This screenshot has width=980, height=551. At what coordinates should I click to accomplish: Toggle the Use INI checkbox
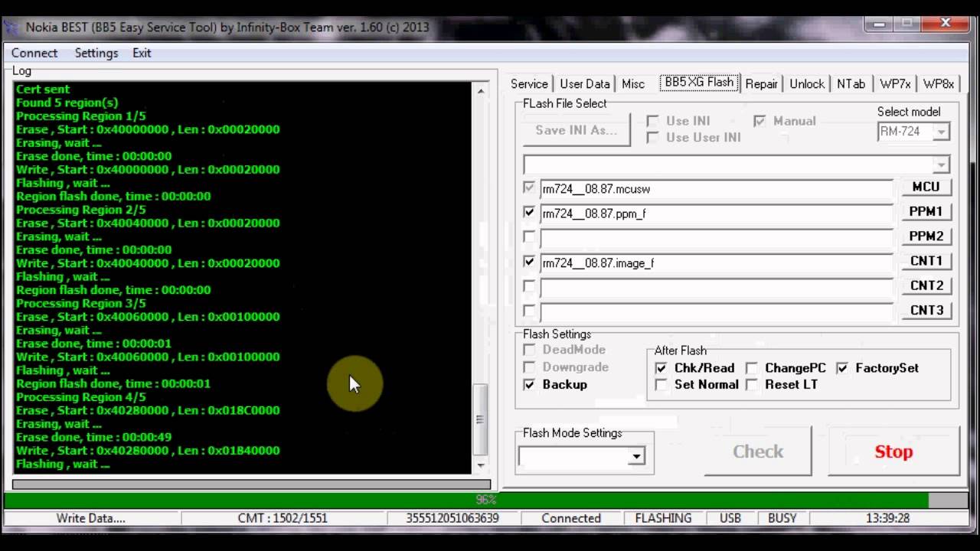(x=653, y=121)
